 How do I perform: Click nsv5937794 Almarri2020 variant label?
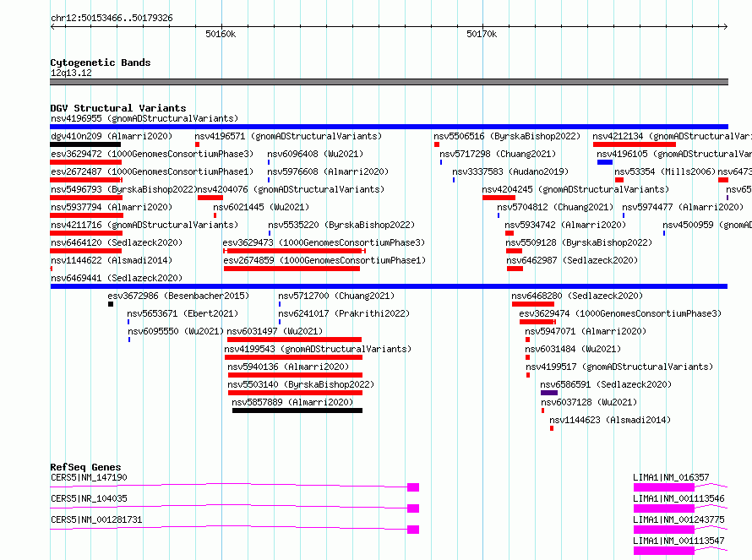[112, 207]
